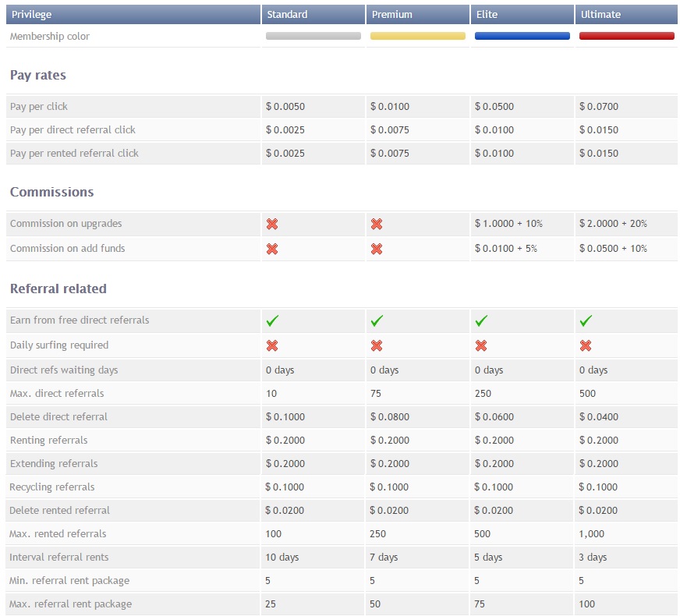Viewport: 680px width, 616px height.
Task: Click Premium's 75 max direct referrals value
Action: click(376, 394)
